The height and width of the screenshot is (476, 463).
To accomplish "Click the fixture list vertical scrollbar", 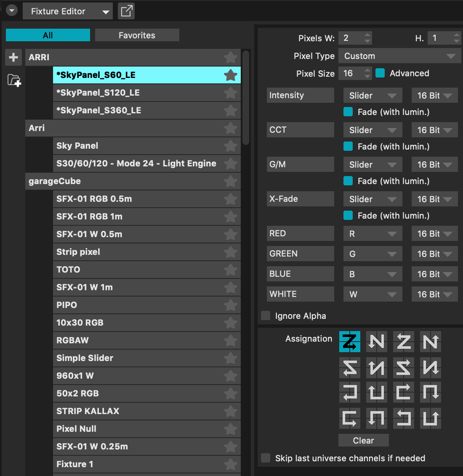I will point(246,98).
